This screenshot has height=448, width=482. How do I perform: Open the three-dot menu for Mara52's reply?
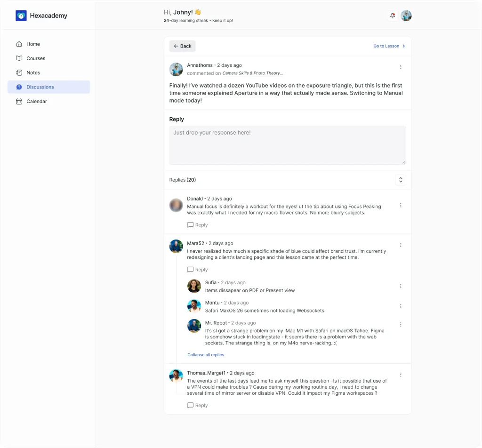(x=401, y=245)
